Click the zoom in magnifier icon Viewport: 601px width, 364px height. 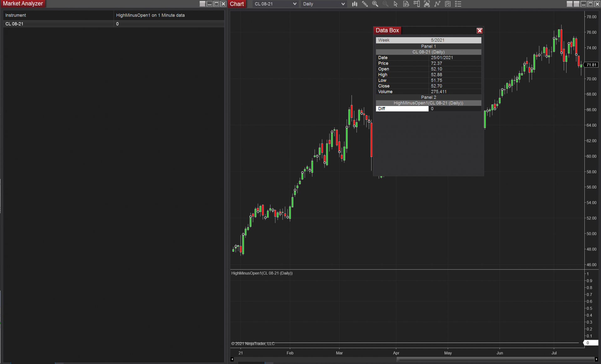[375, 4]
